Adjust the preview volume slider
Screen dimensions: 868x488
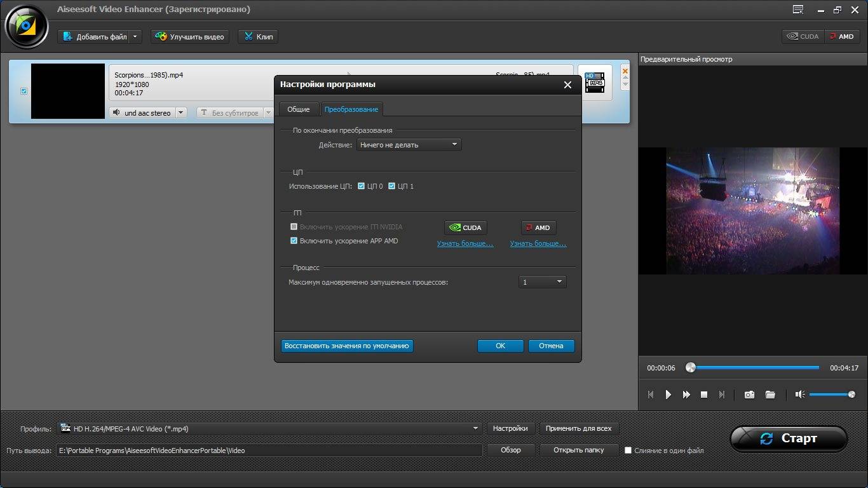point(830,395)
